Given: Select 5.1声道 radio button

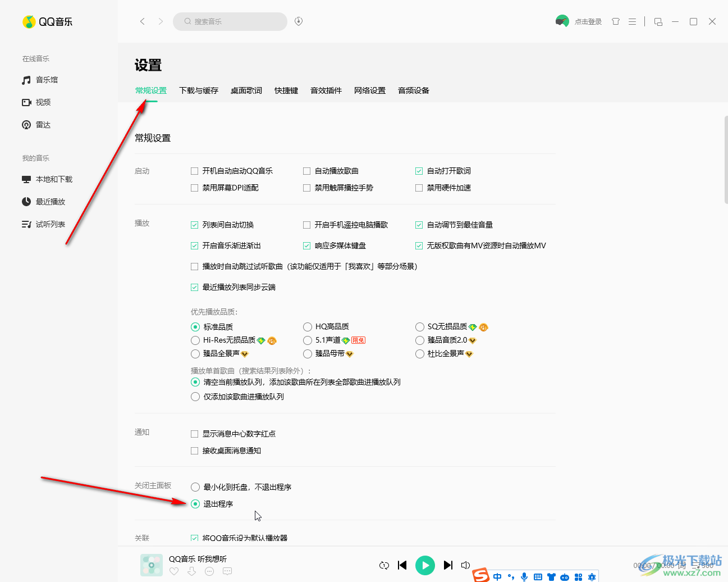Looking at the screenshot, I should pos(308,340).
